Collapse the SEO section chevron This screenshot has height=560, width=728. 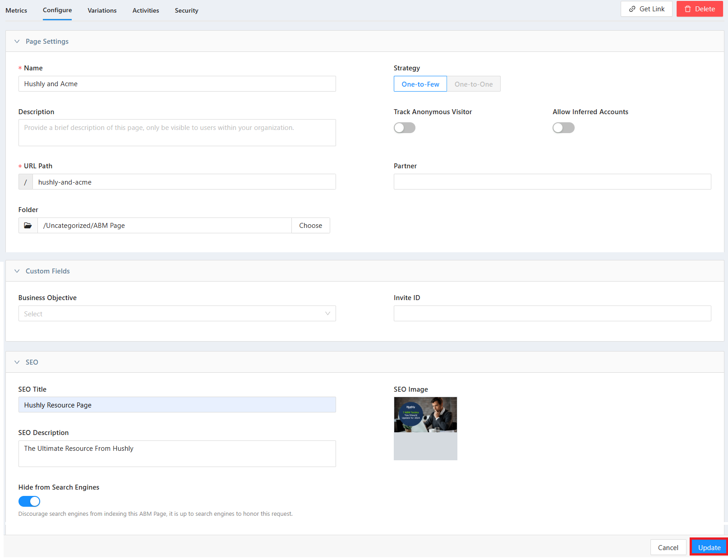17,362
